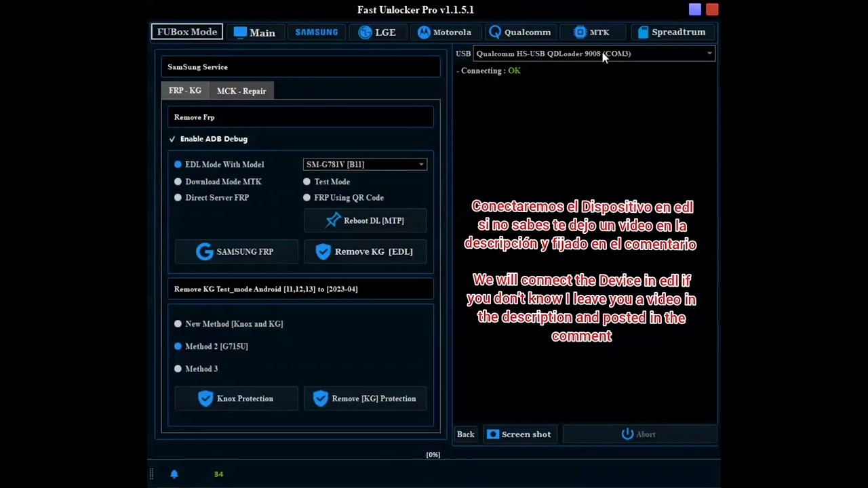868x488 pixels.
Task: Open the Motorola brand tab
Action: (444, 32)
